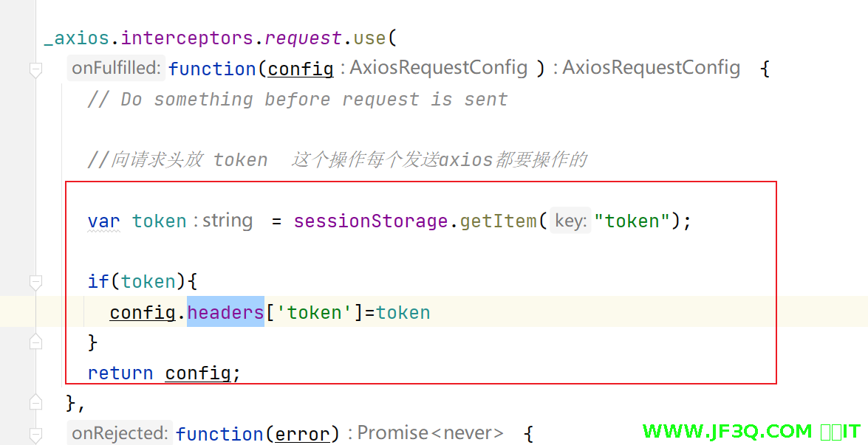Collapse the onFulfilled function fold marker

[35, 69]
